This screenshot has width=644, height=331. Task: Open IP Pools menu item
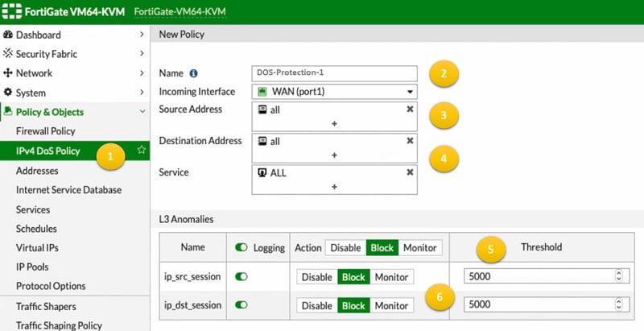32,267
